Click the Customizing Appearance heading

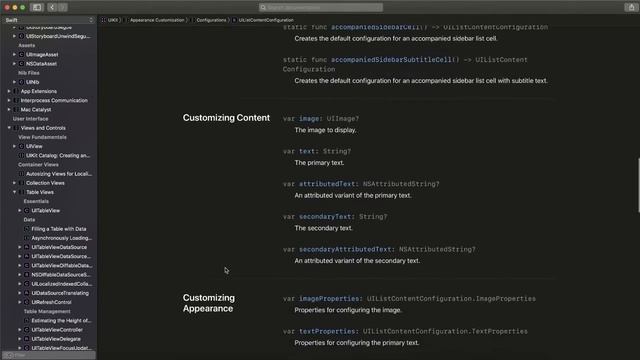point(209,303)
